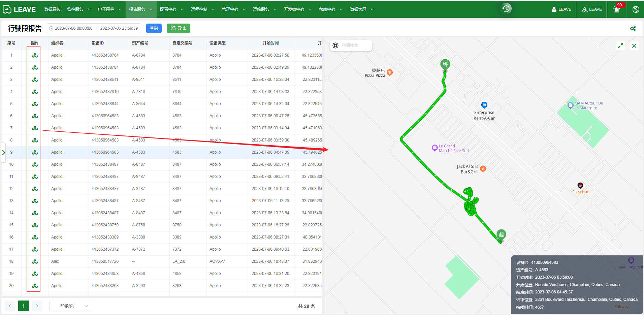Expand the 报告服务 menu

click(x=140, y=9)
